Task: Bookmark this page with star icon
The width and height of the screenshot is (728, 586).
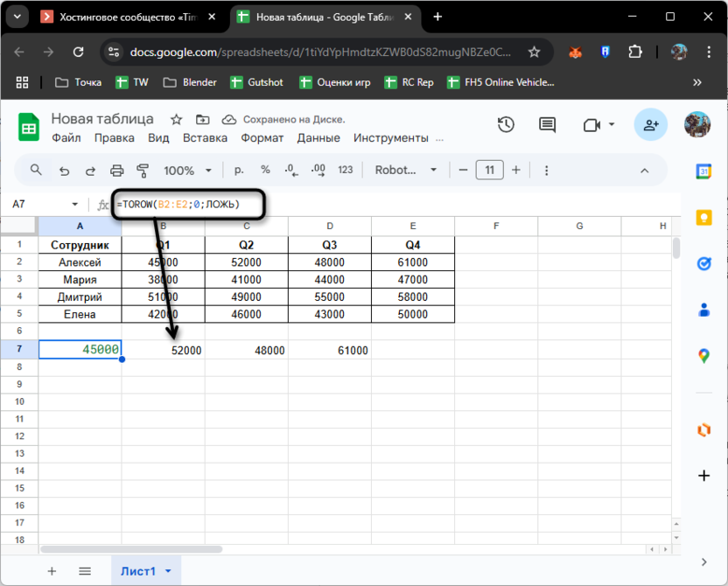Action: point(534,52)
